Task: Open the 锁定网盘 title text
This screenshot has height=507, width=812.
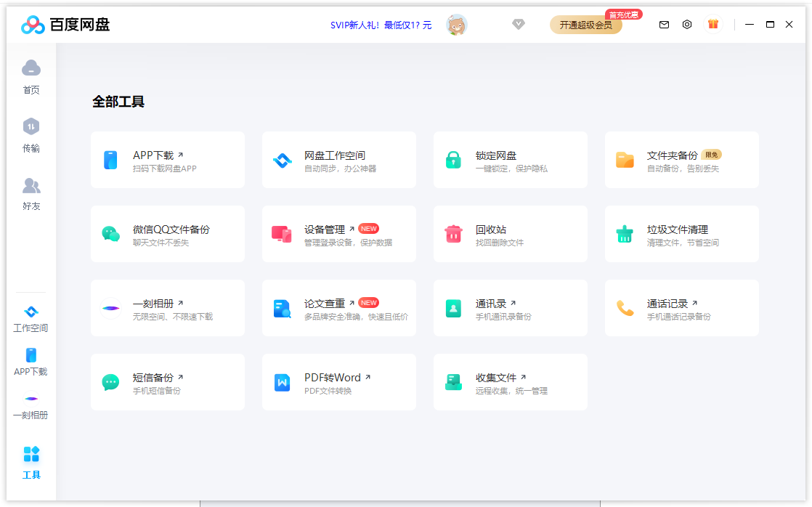Action: (496, 155)
